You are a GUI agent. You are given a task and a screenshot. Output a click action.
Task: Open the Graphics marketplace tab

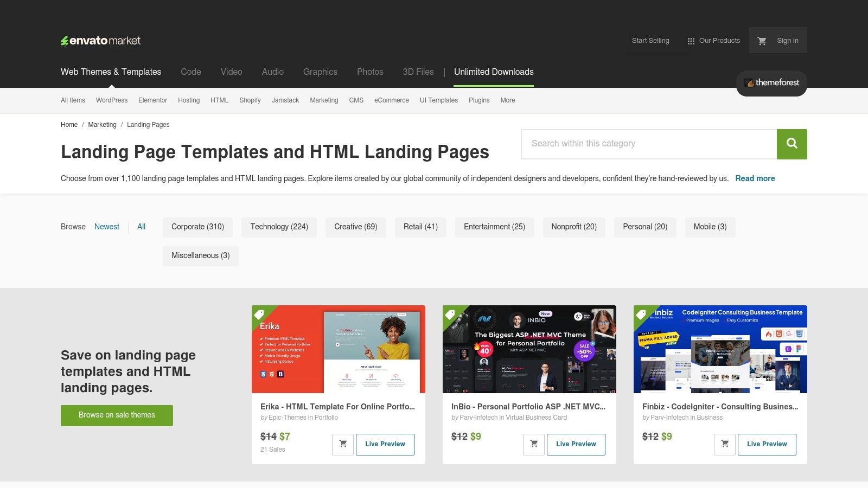click(320, 72)
